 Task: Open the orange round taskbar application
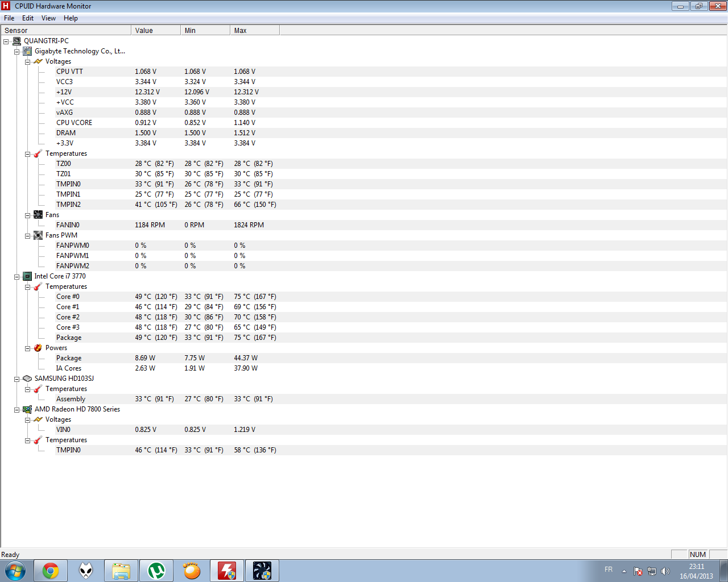[192, 571]
